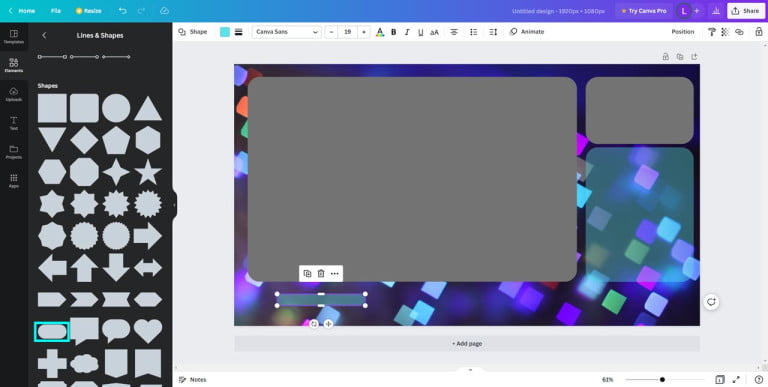
Task: Open the border style option
Action: (x=239, y=32)
